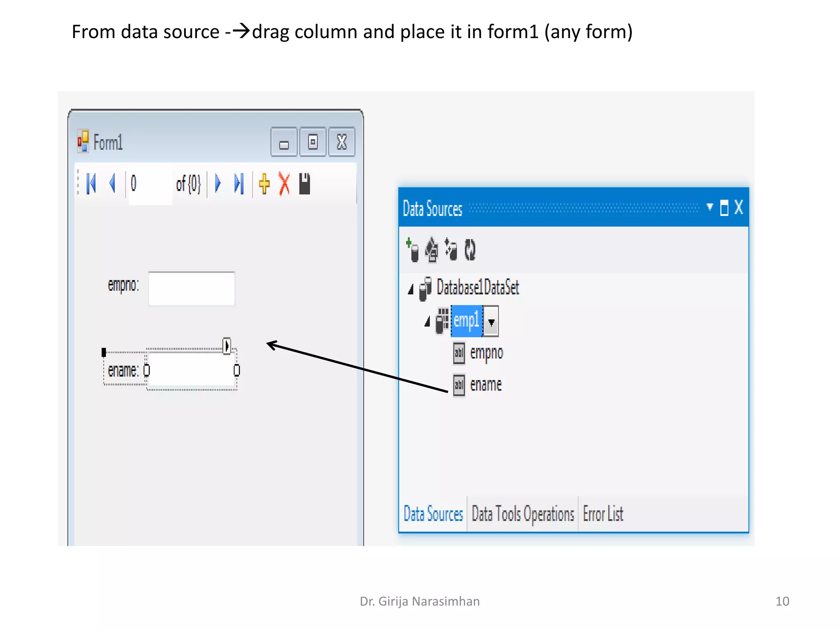
Task: Click Refresh icon in Data Sources toolbar
Action: click(470, 249)
